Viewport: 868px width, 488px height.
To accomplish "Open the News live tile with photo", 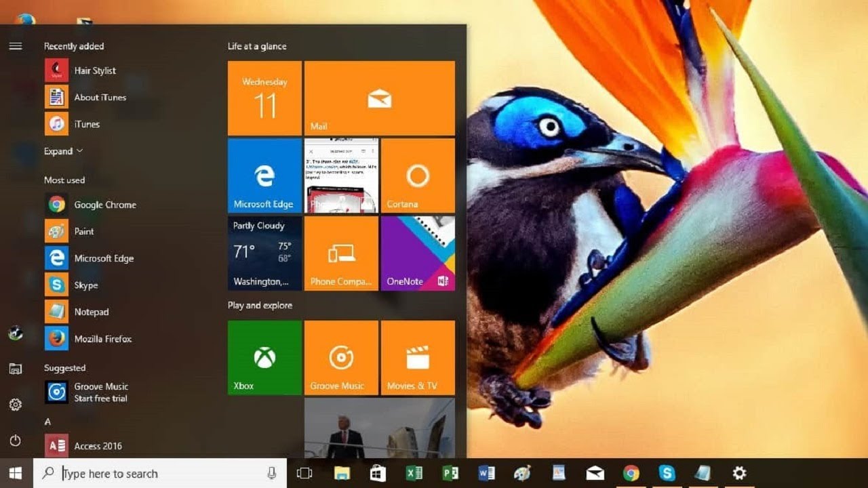I will (x=380, y=428).
